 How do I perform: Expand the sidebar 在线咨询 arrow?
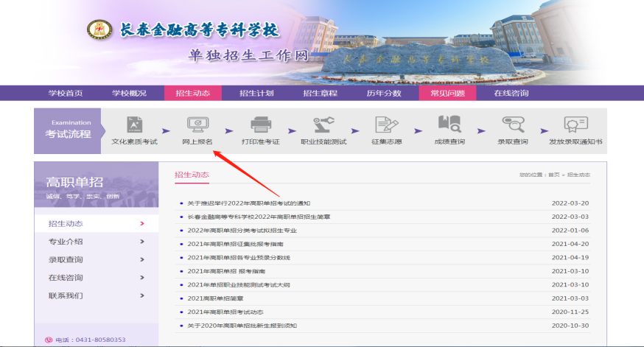[x=142, y=278]
